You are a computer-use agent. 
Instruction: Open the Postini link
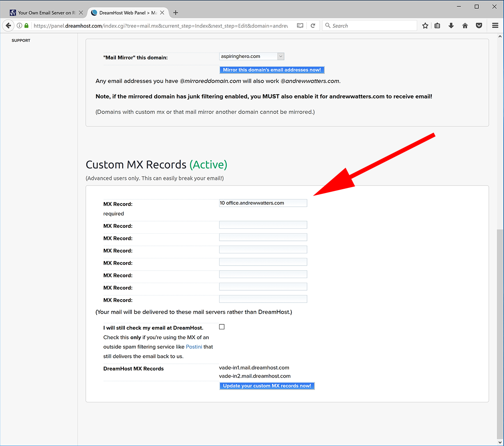pos(194,347)
